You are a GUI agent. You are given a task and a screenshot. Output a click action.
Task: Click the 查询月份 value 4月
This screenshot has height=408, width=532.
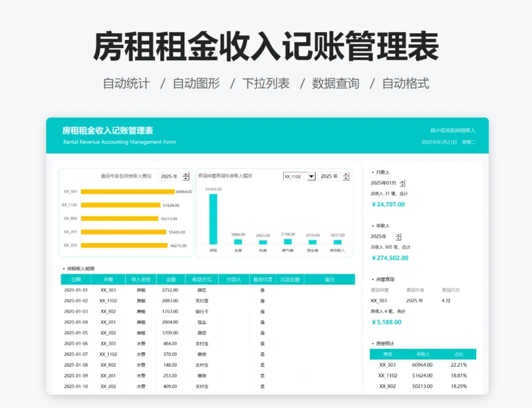click(447, 301)
